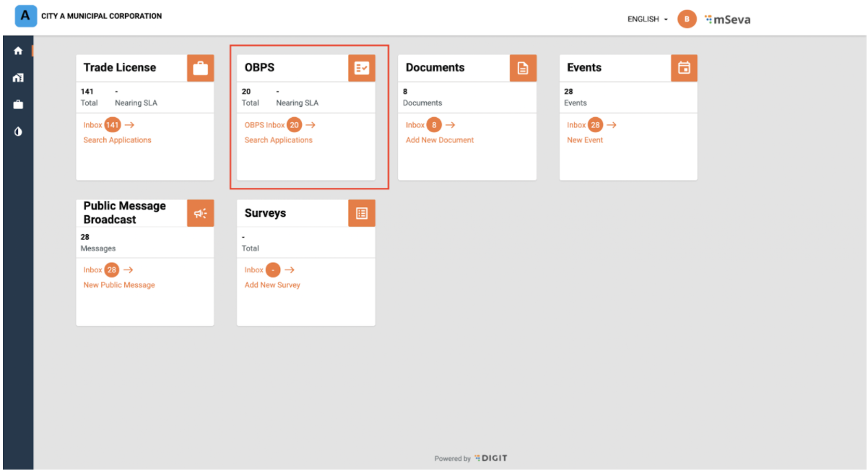Screen dimensions: 868x471
Task: Click the Trade License briefcase card icon
Action: (x=200, y=68)
